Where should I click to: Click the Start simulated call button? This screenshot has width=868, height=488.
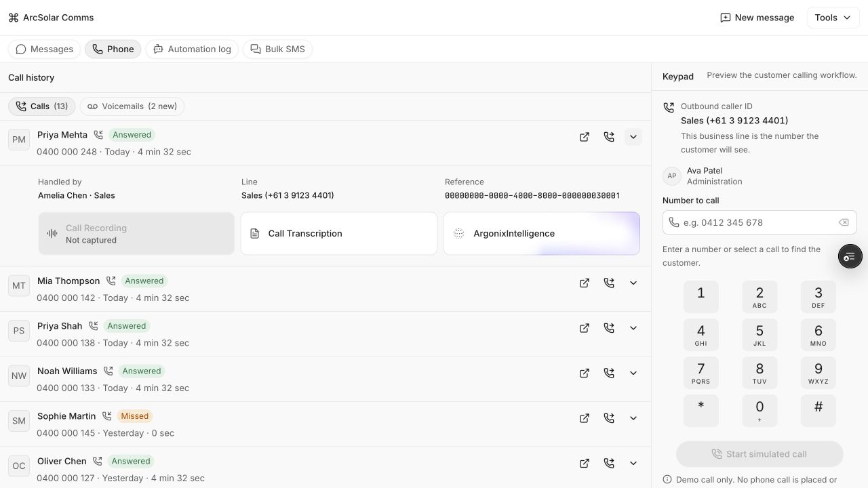pos(759,454)
